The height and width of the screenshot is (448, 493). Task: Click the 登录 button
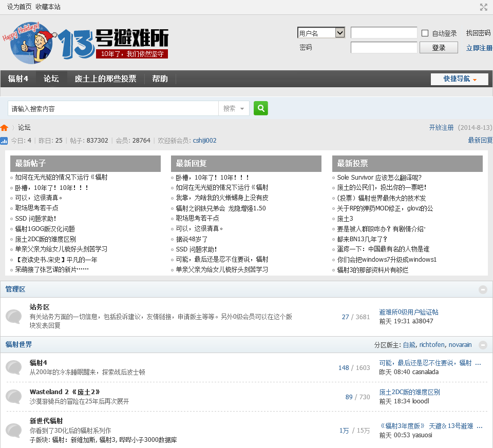tap(439, 48)
